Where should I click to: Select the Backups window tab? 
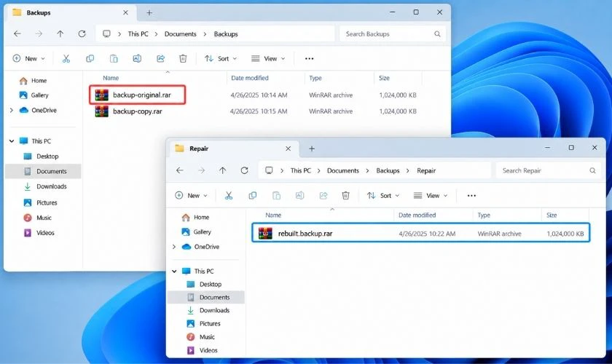click(x=70, y=13)
